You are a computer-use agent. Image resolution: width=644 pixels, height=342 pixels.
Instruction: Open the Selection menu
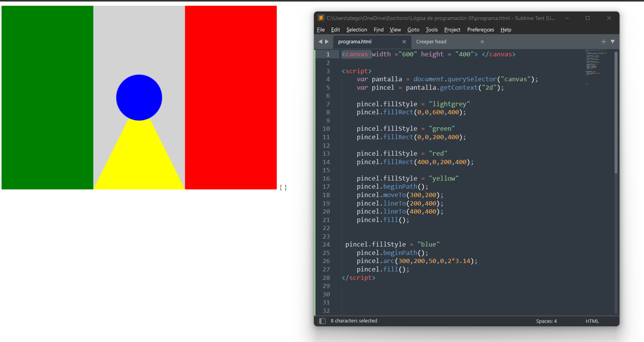pyautogui.click(x=356, y=30)
